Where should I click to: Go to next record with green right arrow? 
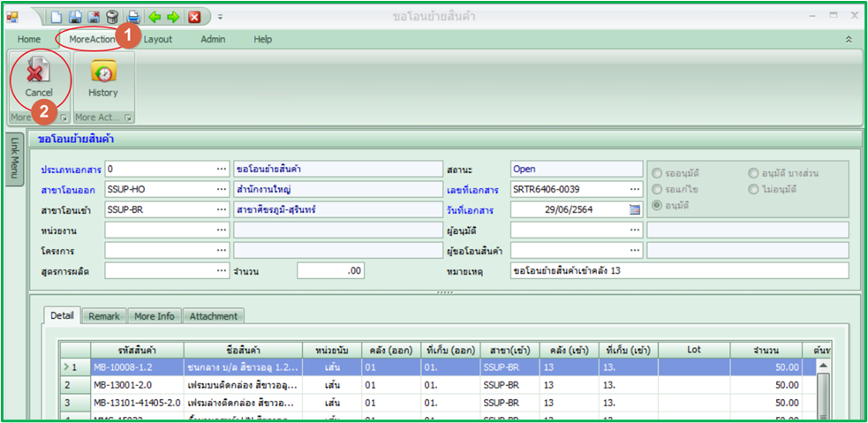click(x=173, y=17)
